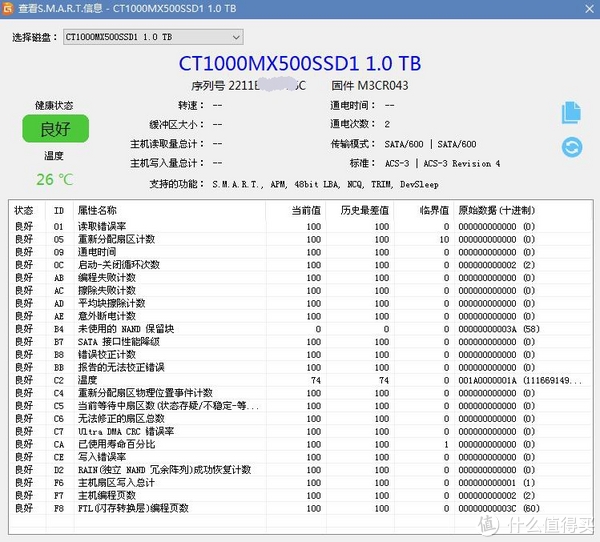The image size is (600, 542).
Task: Select the 启动-关闭循环次数 row
Action: point(300,265)
